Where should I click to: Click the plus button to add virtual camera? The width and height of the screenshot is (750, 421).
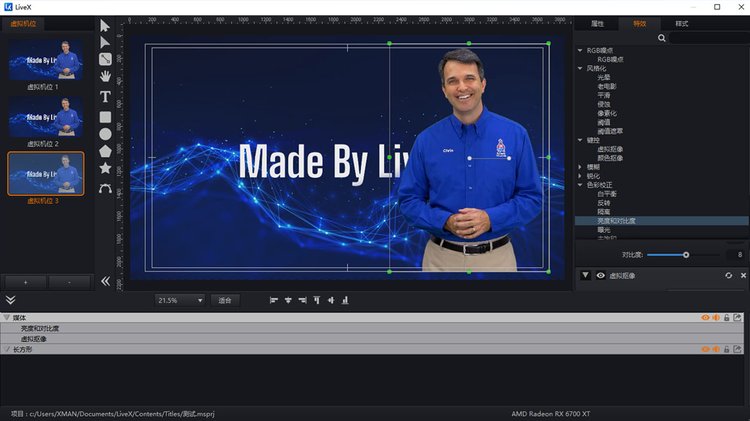pos(27,282)
